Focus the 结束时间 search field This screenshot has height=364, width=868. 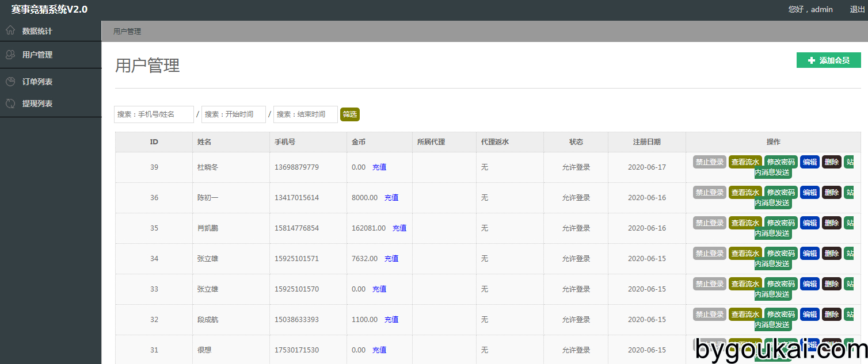click(x=306, y=114)
